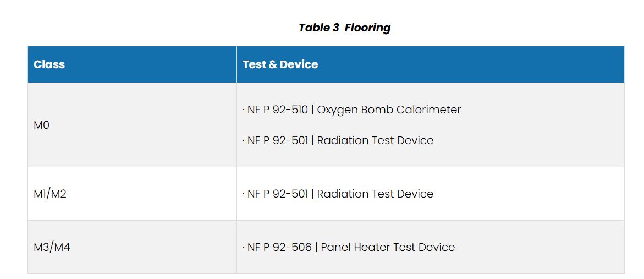Click the word "Heater" in the M3/M4 row

(370, 247)
